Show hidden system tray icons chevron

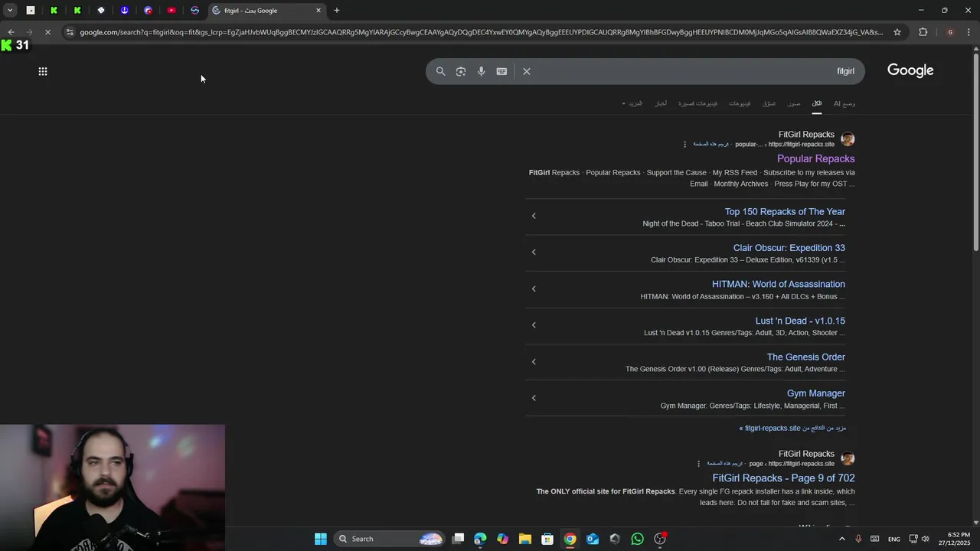coord(842,539)
